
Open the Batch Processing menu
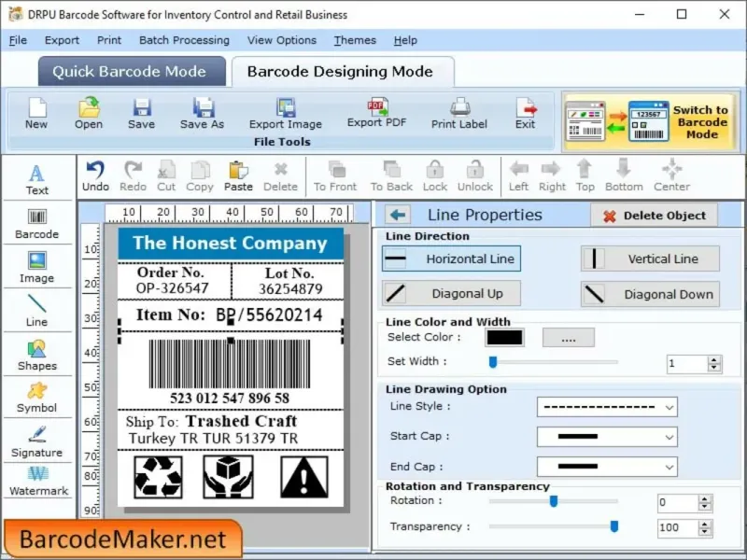tap(184, 40)
